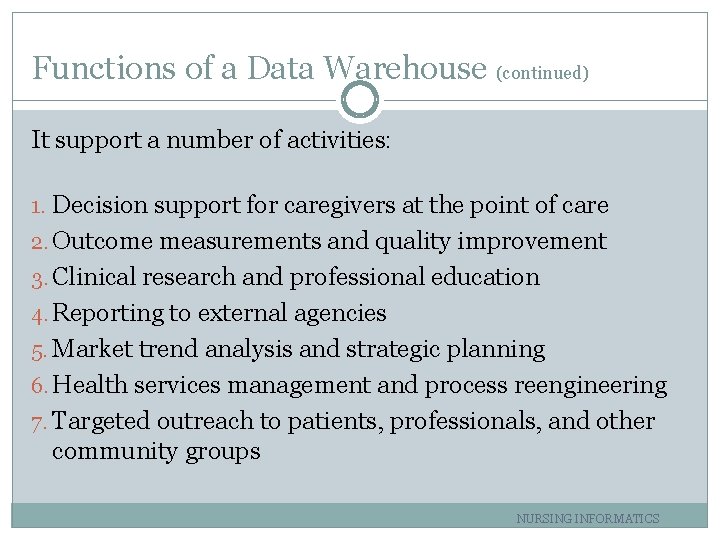Click the list number 1 marker

[39, 206]
